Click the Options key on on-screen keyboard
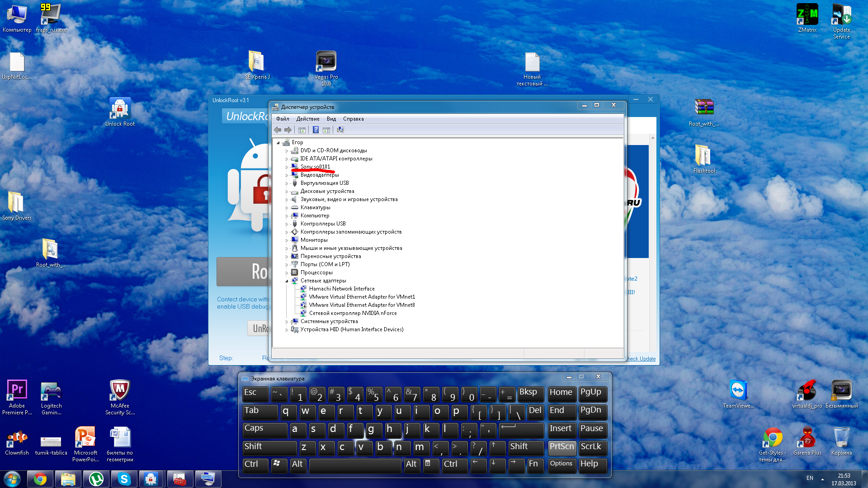 (x=562, y=465)
